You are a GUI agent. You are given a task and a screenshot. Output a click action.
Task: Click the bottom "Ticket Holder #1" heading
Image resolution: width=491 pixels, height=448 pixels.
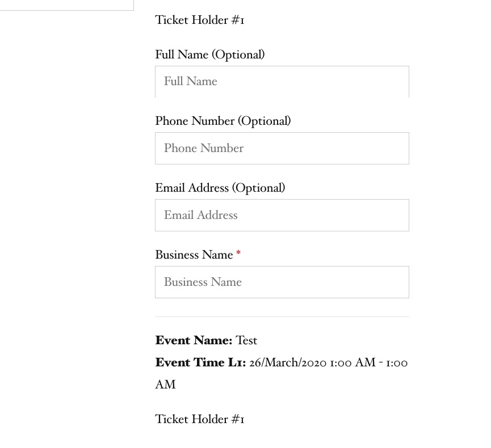click(199, 420)
